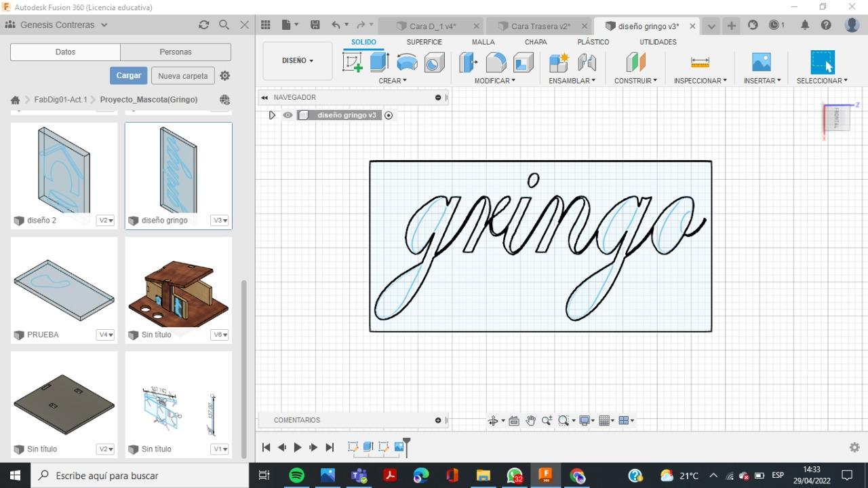Image resolution: width=868 pixels, height=488 pixels.
Task: Click the Nueva carpeta button
Action: click(183, 76)
